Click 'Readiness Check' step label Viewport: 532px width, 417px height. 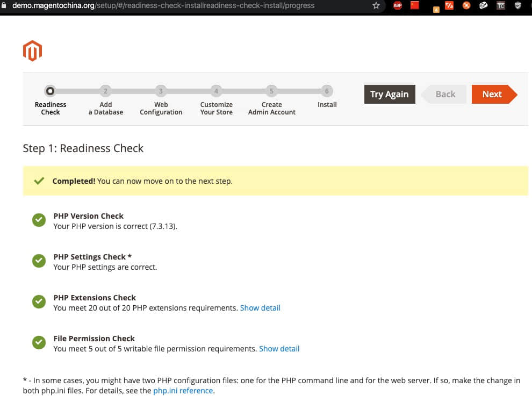[50, 108]
